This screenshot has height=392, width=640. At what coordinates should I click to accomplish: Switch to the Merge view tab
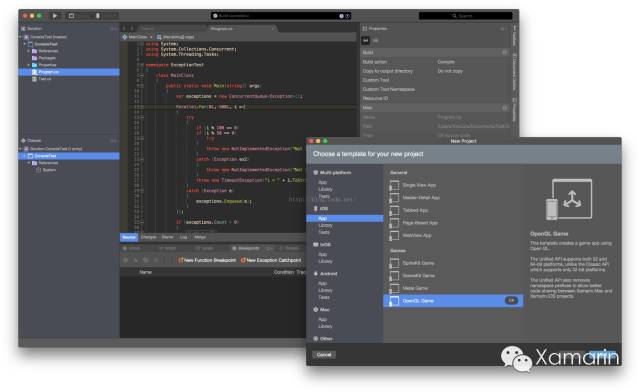coord(200,237)
